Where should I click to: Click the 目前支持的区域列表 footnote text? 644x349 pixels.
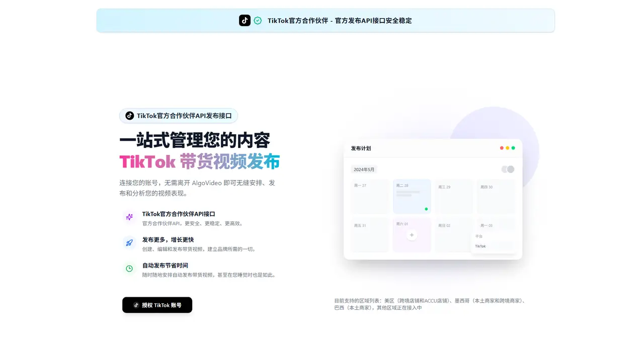430,304
